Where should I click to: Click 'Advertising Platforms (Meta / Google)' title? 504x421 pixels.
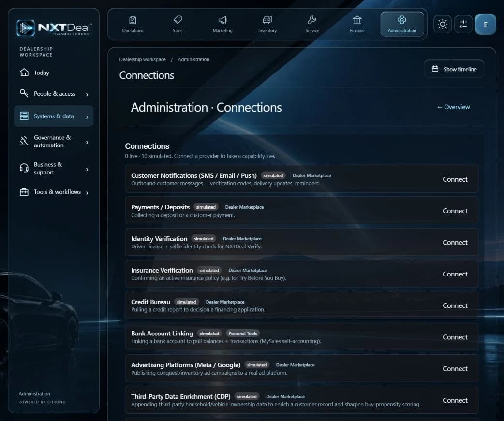(x=186, y=365)
